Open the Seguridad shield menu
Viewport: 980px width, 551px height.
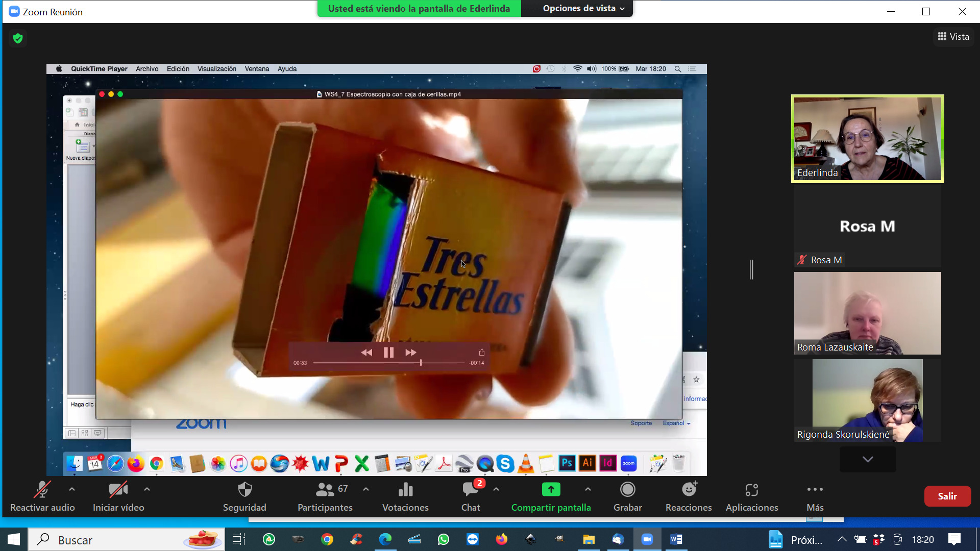point(244,496)
